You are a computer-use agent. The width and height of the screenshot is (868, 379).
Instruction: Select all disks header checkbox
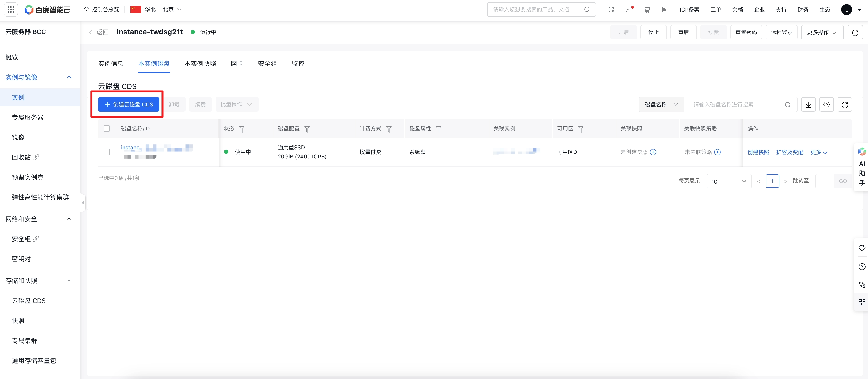[x=107, y=129]
